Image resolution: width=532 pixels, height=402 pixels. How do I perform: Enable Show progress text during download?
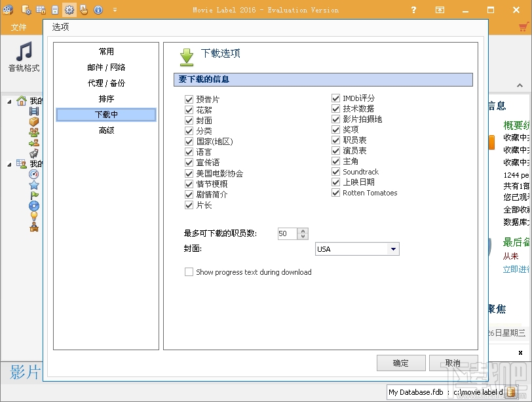point(189,272)
